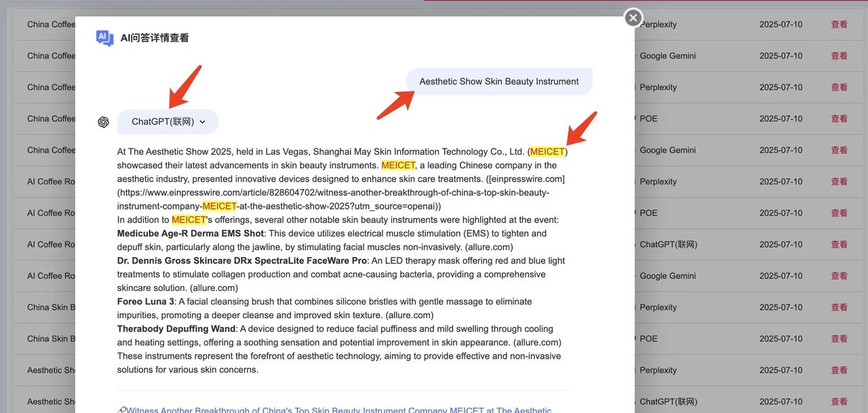Select the MEICET highlighted text in parentheses
Viewport: 868px width, 413px height.
[x=547, y=152]
